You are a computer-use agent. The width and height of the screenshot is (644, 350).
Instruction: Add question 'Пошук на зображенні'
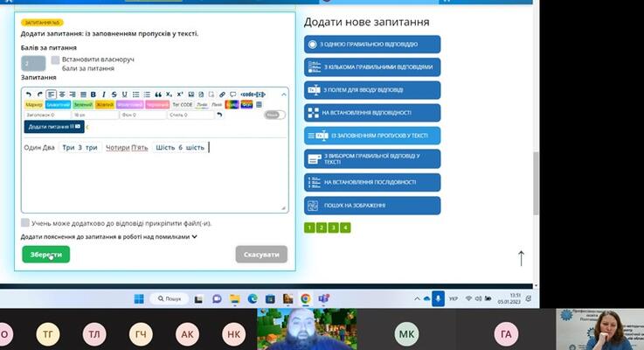[x=372, y=206]
